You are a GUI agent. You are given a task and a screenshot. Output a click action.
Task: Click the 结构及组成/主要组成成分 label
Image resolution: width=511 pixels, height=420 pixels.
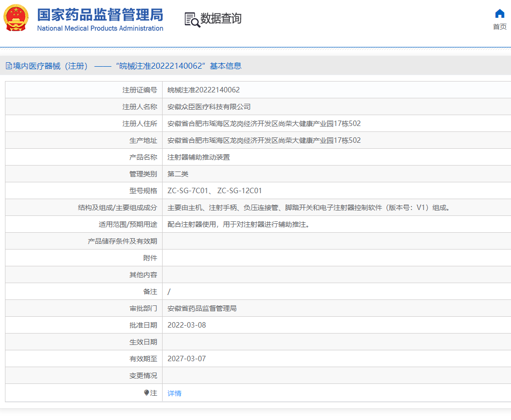(118, 208)
